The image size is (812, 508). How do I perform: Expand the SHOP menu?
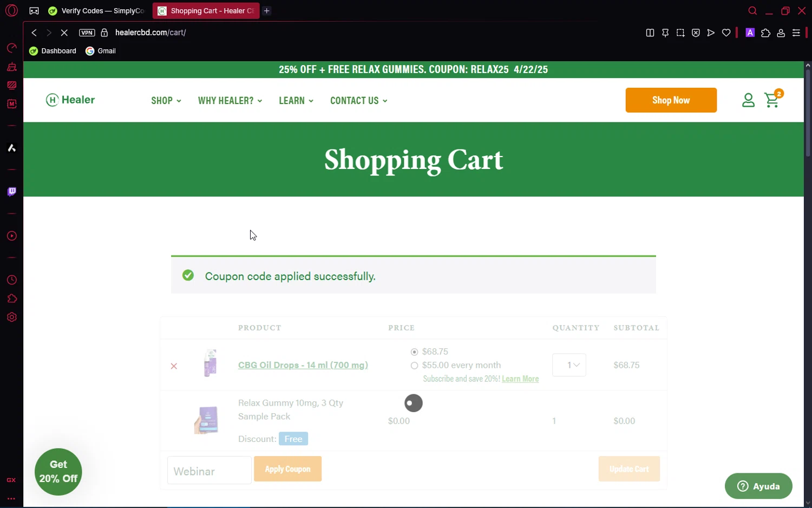[x=166, y=101]
